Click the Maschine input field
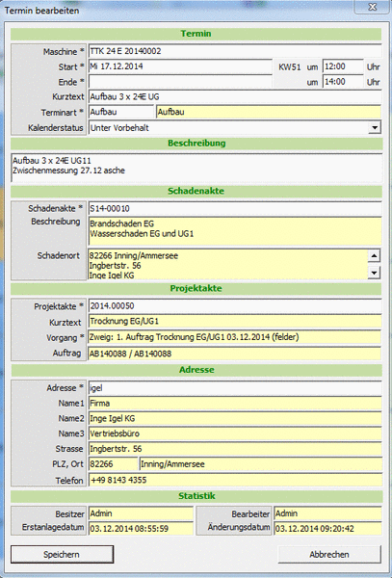The width and height of the screenshot is (392, 578). point(235,51)
